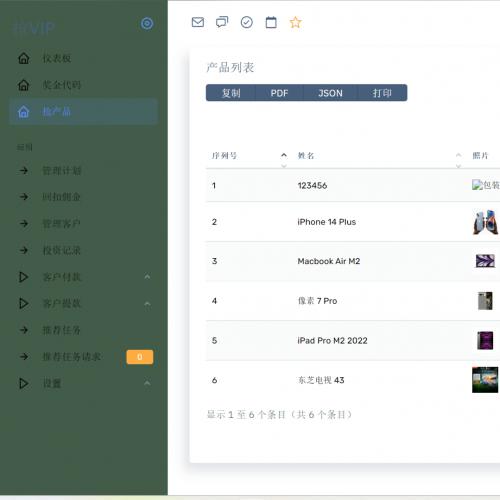This screenshot has width=500, height=500.
Task: Open the calendar icon
Action: (x=271, y=22)
